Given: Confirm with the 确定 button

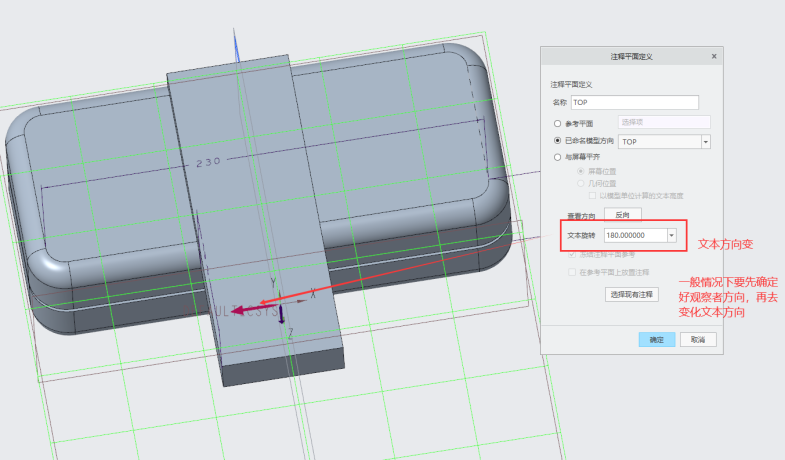Looking at the screenshot, I should pos(656,340).
